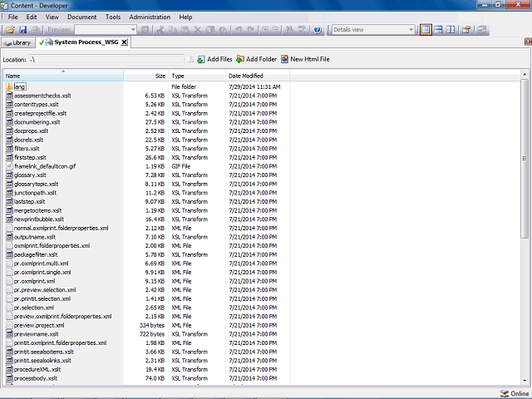Image resolution: width=532 pixels, height=399 pixels.
Task: Click the Location path field
Action: [106, 59]
